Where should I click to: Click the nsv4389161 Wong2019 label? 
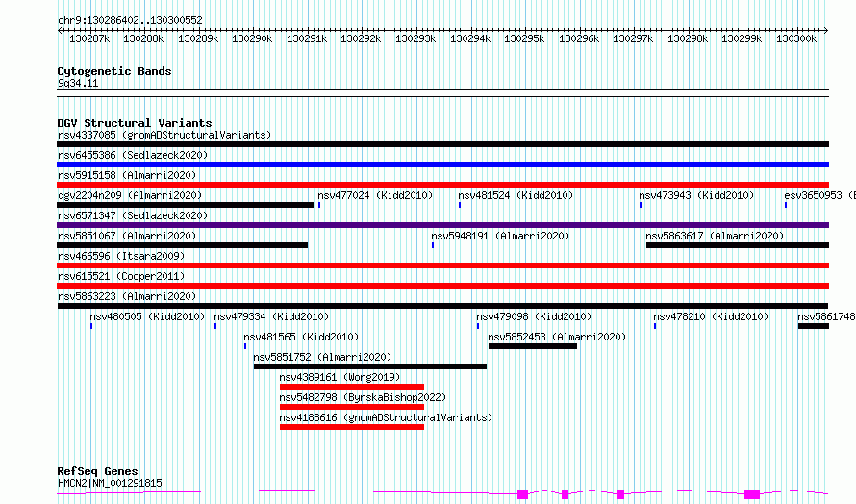[340, 377]
